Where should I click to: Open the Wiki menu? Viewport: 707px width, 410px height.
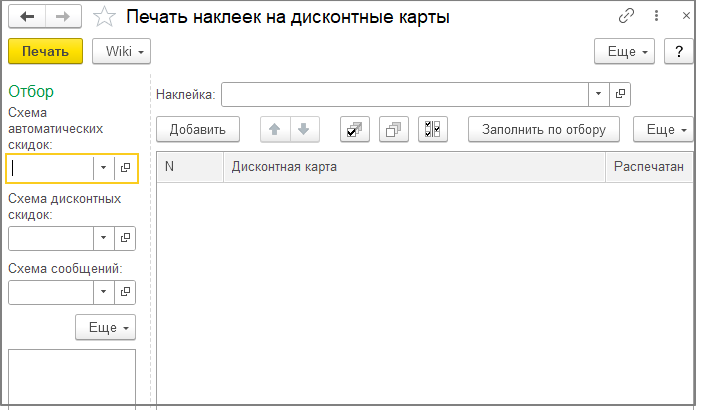[x=121, y=51]
